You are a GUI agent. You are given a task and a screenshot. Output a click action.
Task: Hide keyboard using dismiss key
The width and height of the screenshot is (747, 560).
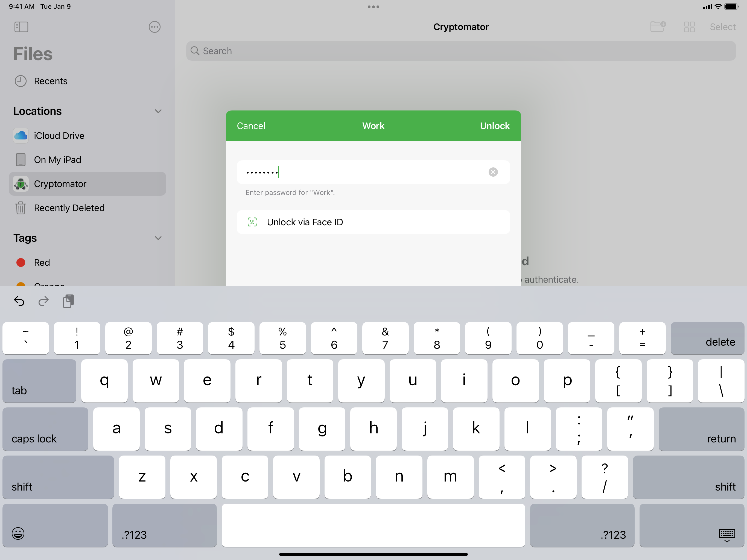click(726, 535)
